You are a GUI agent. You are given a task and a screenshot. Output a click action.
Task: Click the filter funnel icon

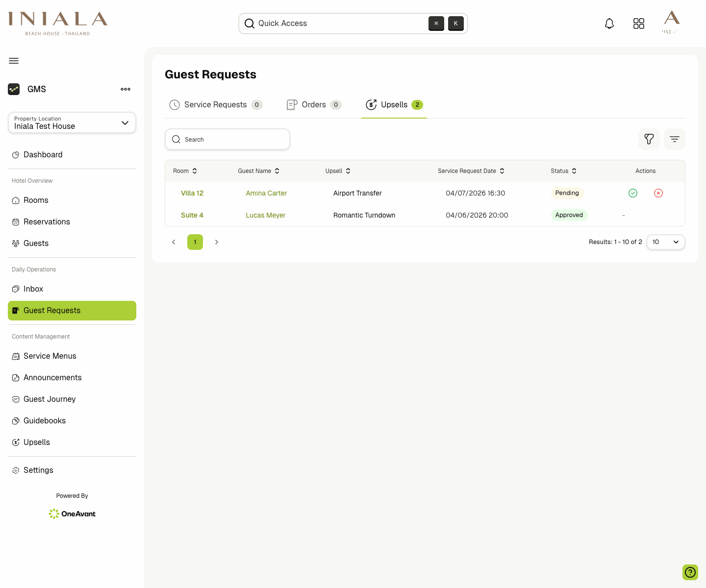(x=649, y=139)
